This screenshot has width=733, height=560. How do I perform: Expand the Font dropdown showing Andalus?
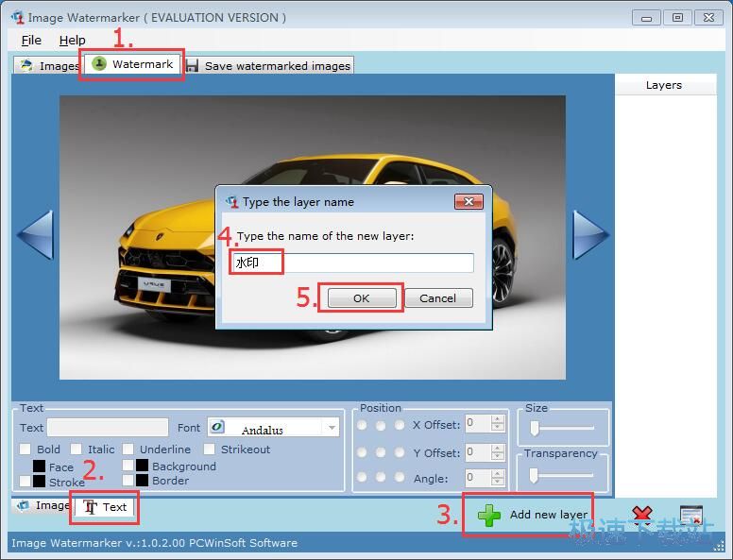[331, 428]
